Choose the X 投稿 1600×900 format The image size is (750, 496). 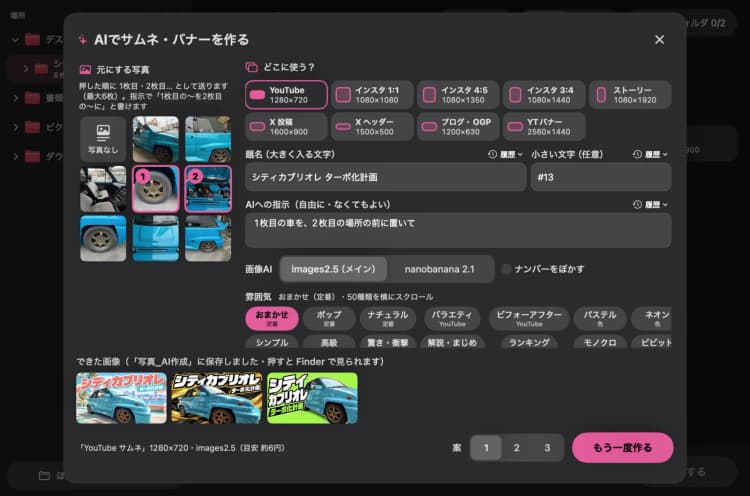(286, 127)
